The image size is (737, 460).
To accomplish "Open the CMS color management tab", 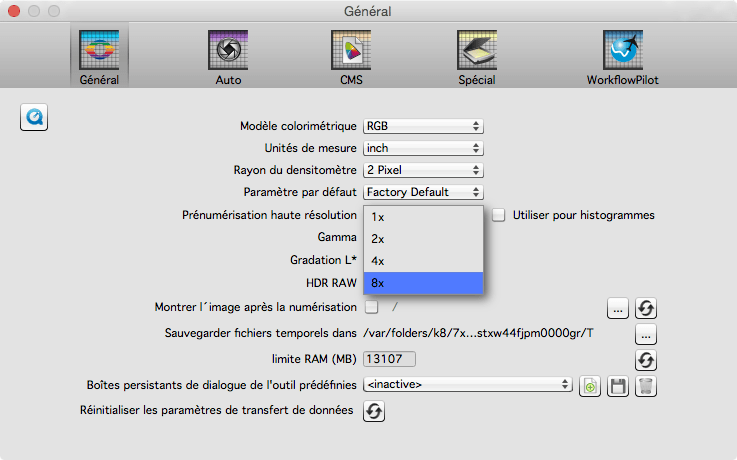I will [x=351, y=57].
